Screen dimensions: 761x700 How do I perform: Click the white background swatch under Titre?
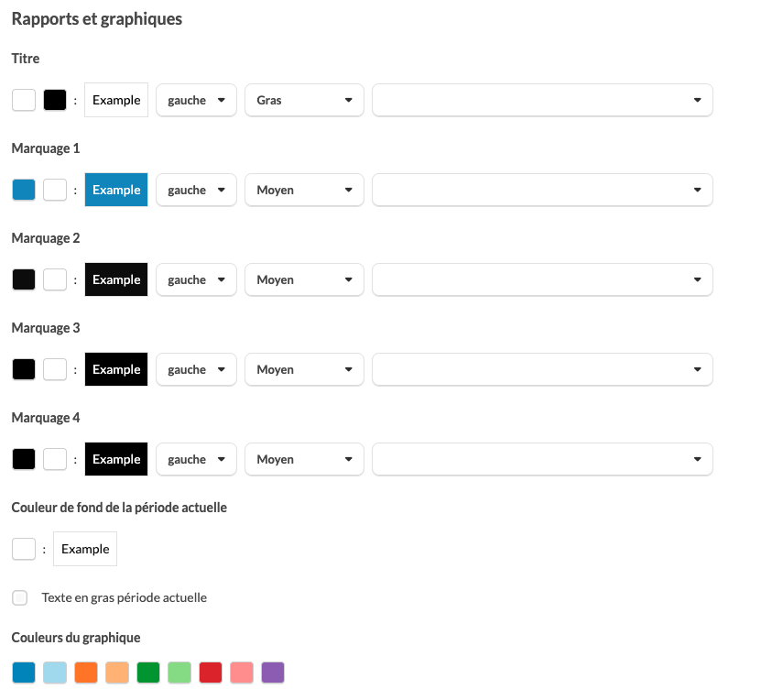24,100
